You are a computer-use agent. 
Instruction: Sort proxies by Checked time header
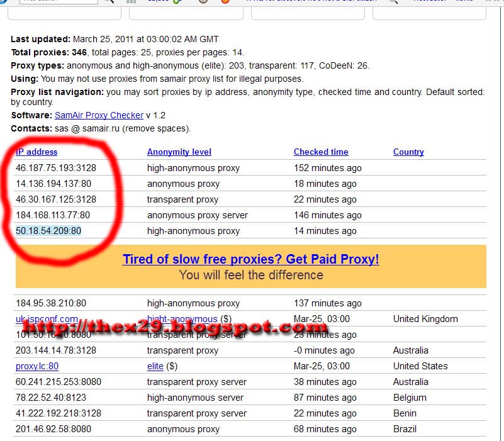tap(321, 152)
